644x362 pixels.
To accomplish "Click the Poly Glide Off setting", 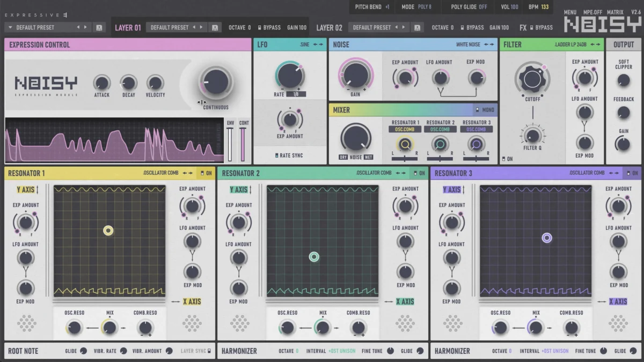I will [x=470, y=7].
